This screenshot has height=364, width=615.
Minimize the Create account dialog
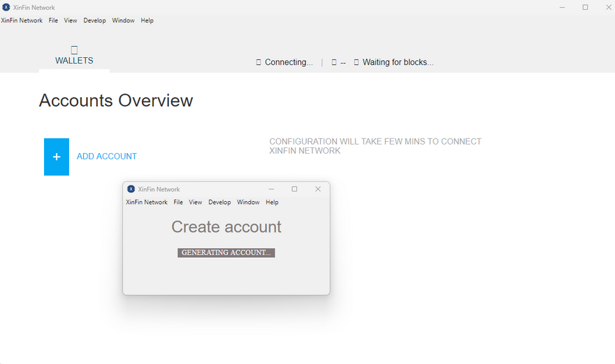pos(271,189)
